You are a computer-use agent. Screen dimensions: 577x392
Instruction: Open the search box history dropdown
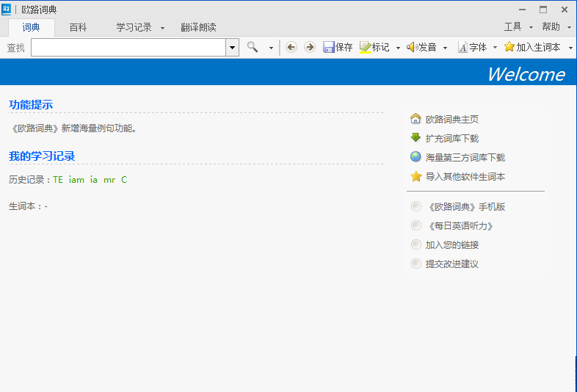coord(232,48)
